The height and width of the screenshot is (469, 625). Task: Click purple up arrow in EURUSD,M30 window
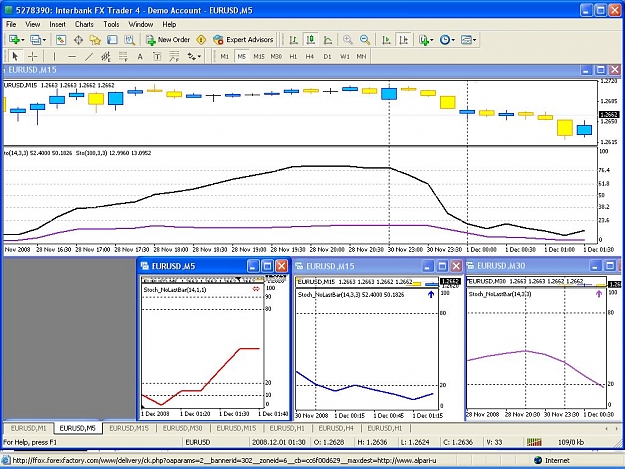[x=599, y=294]
